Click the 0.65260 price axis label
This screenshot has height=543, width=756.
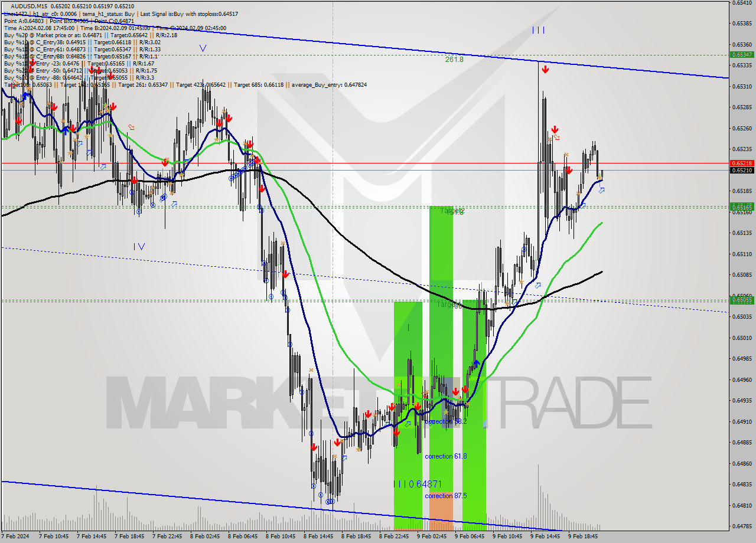pos(742,128)
